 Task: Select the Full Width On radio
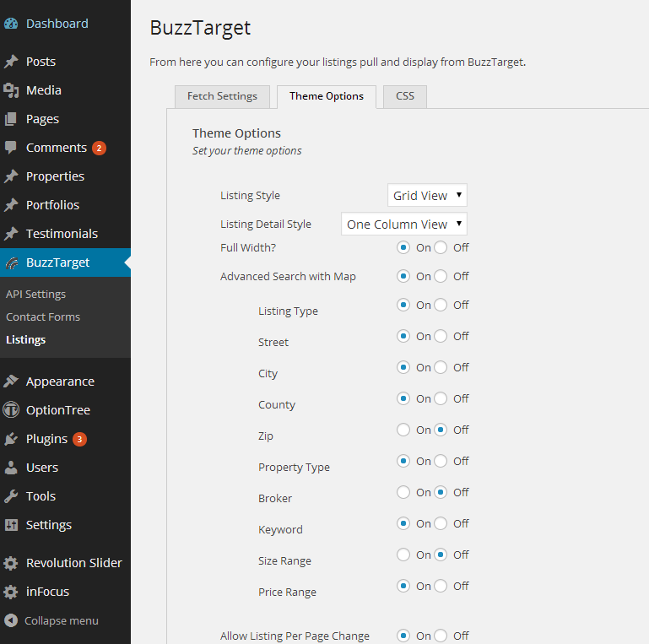(403, 247)
